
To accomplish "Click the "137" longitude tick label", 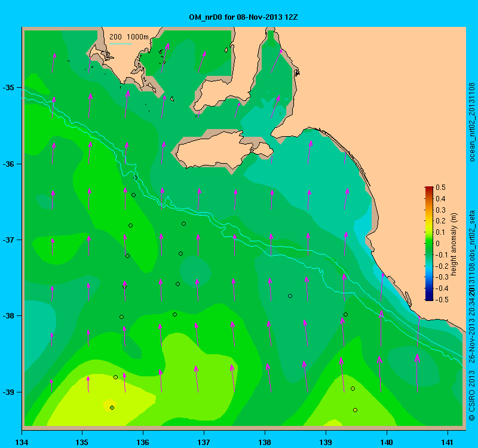I will tap(204, 442).
